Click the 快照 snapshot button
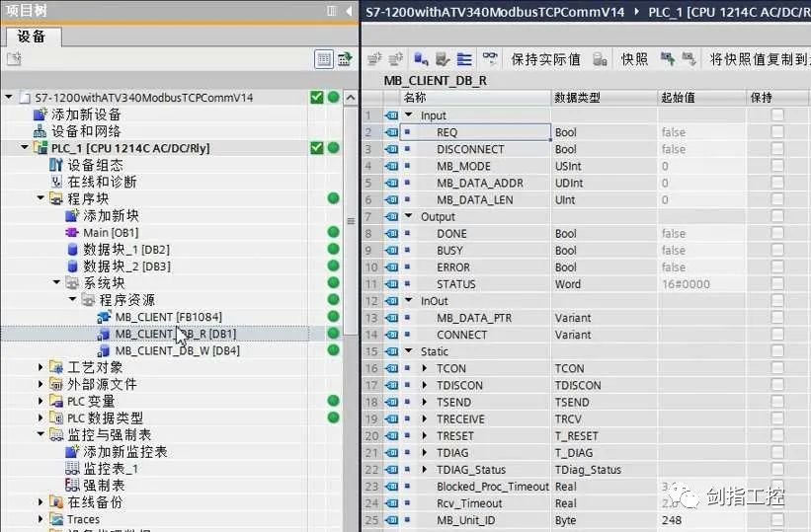The image size is (811, 532). tap(634, 59)
